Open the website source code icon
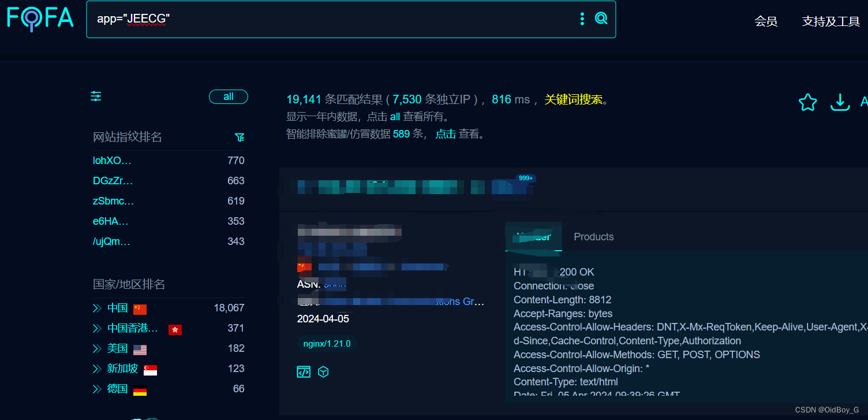 click(304, 372)
